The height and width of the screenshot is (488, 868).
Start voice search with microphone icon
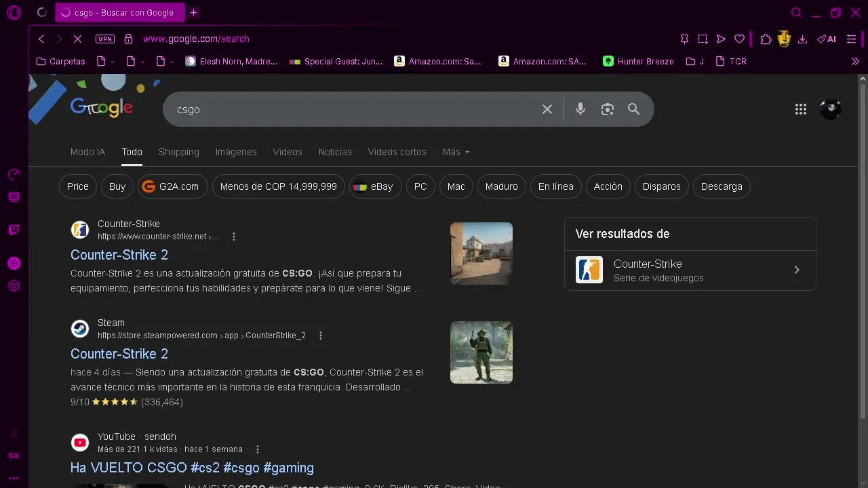[580, 109]
